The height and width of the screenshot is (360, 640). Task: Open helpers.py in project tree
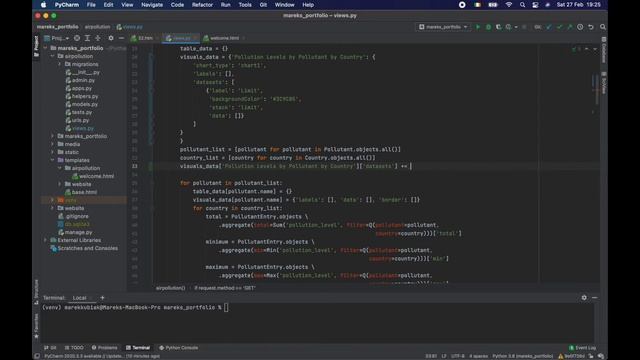coord(84,96)
